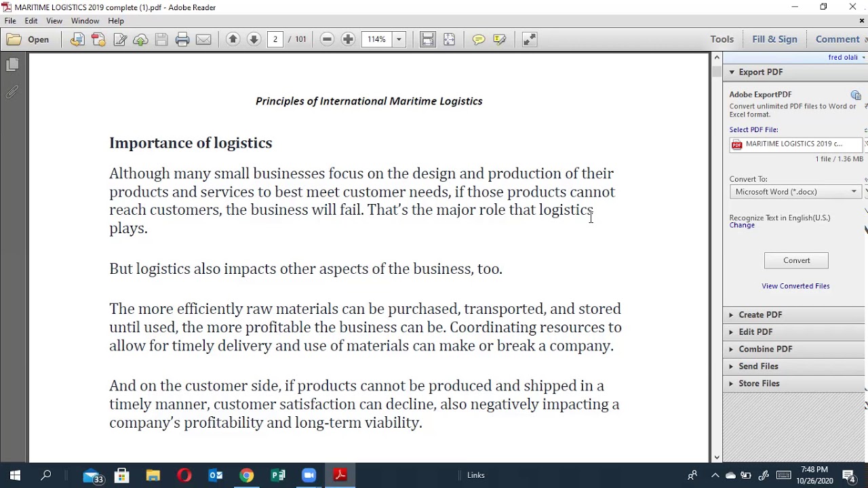Open the File menu
The image size is (868, 488).
pos(10,21)
